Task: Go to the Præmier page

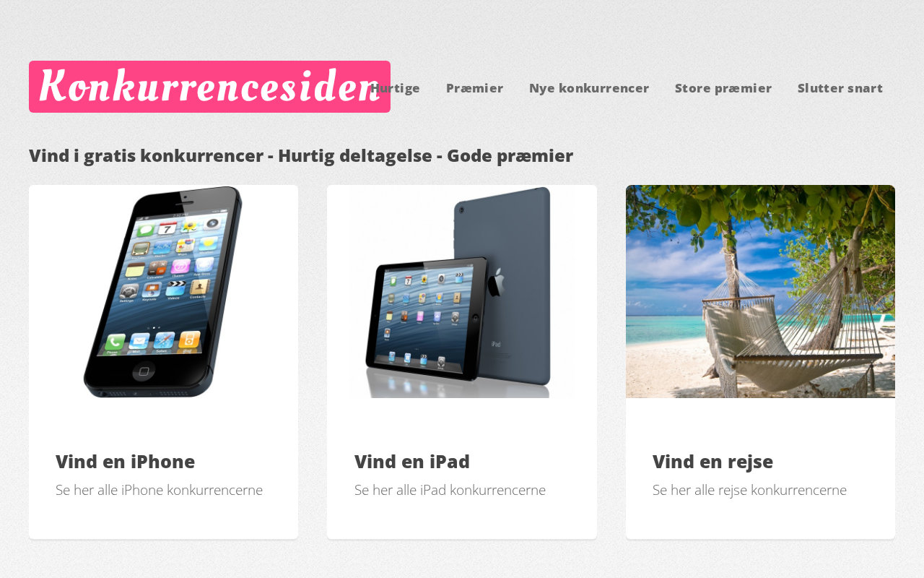Action: (x=474, y=88)
